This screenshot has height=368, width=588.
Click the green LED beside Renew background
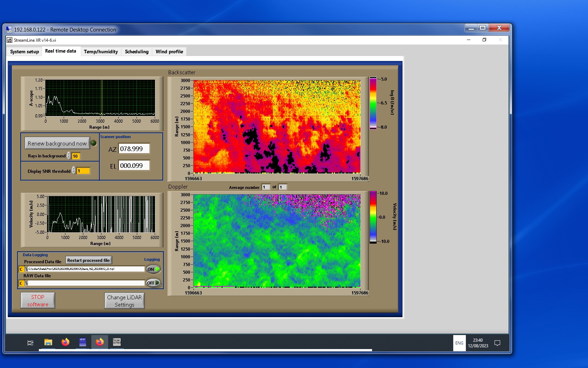(94, 143)
